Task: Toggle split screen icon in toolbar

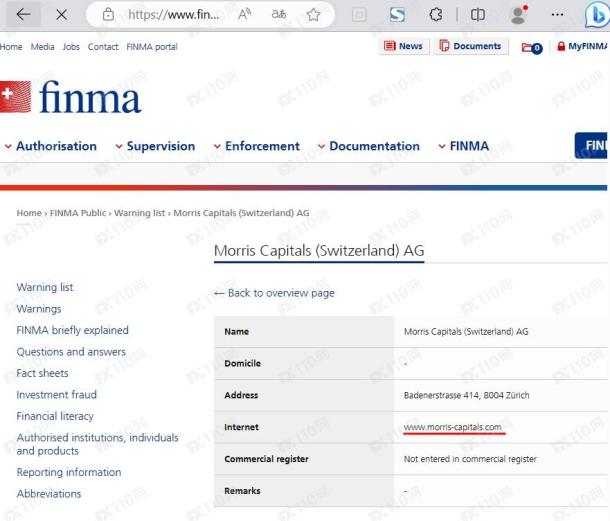Action: pos(478,15)
